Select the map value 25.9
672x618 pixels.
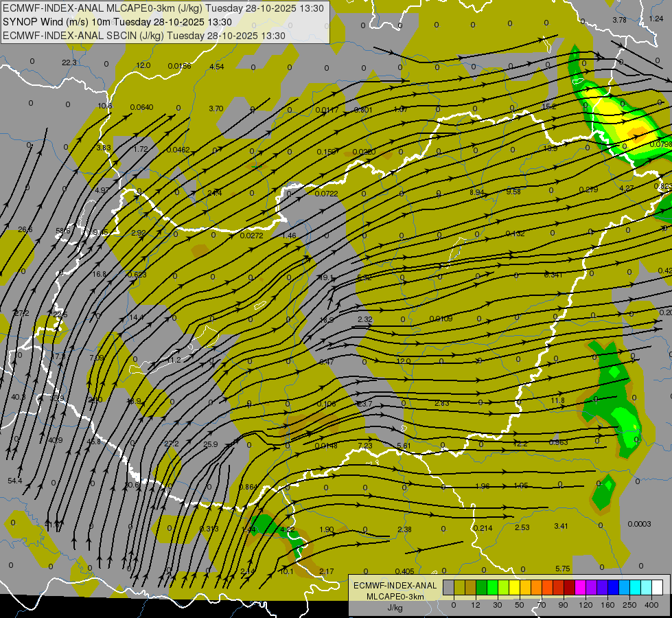click(211, 444)
